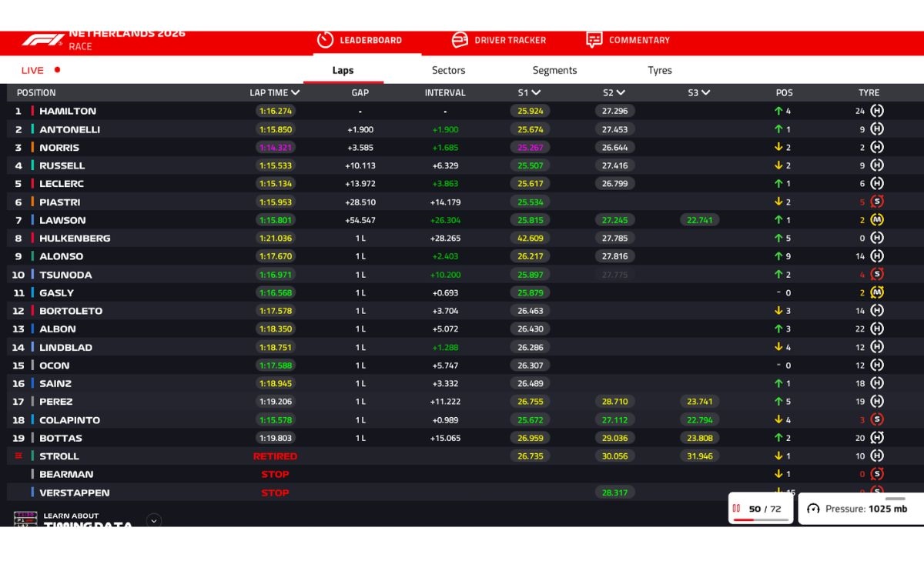The height and width of the screenshot is (561, 924).
Task: Click Gasly's medium tyre icon
Action: click(876, 292)
